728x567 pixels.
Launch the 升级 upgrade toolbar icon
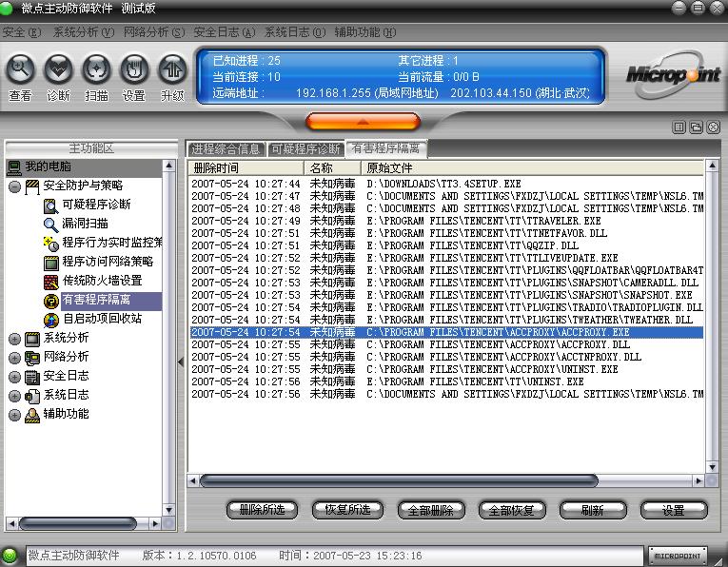tap(172, 69)
